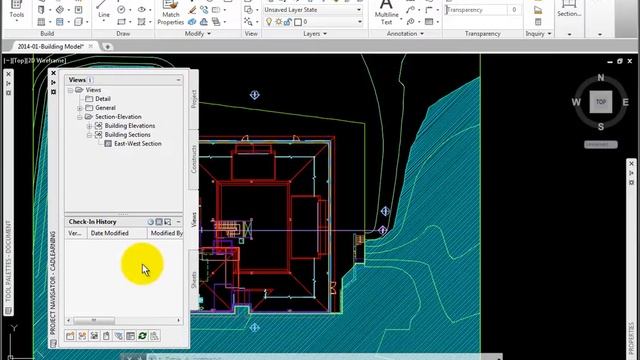
Task: Toggle layer on/off lightbulb icon
Action: tap(269, 22)
